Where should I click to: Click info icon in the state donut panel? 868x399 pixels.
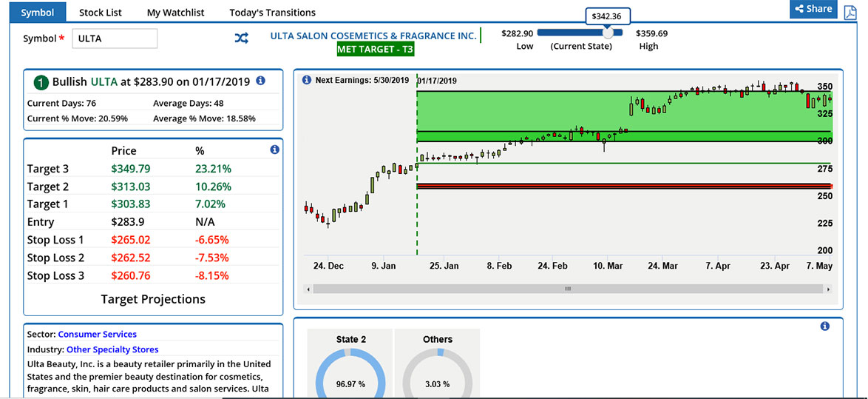click(825, 326)
